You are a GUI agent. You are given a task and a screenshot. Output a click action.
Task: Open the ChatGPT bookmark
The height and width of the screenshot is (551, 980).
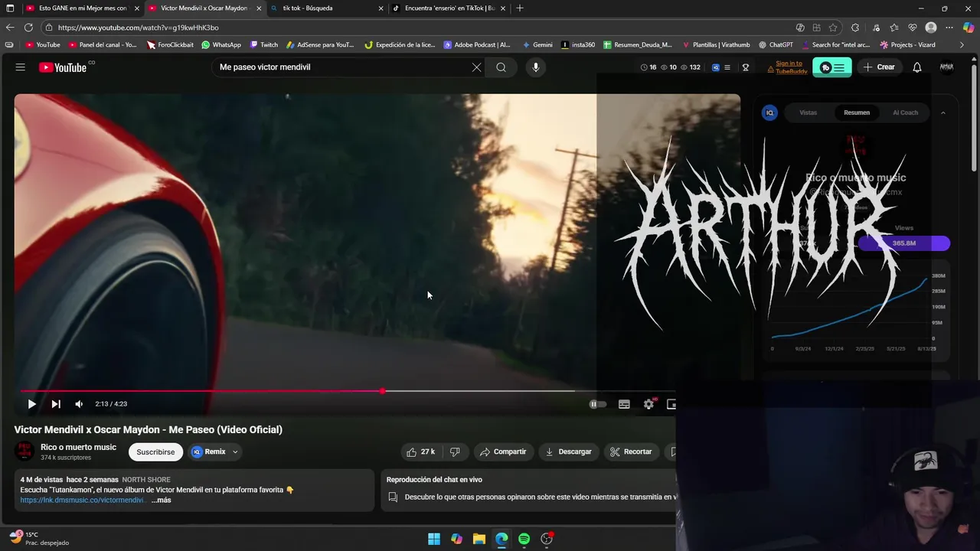point(776,45)
